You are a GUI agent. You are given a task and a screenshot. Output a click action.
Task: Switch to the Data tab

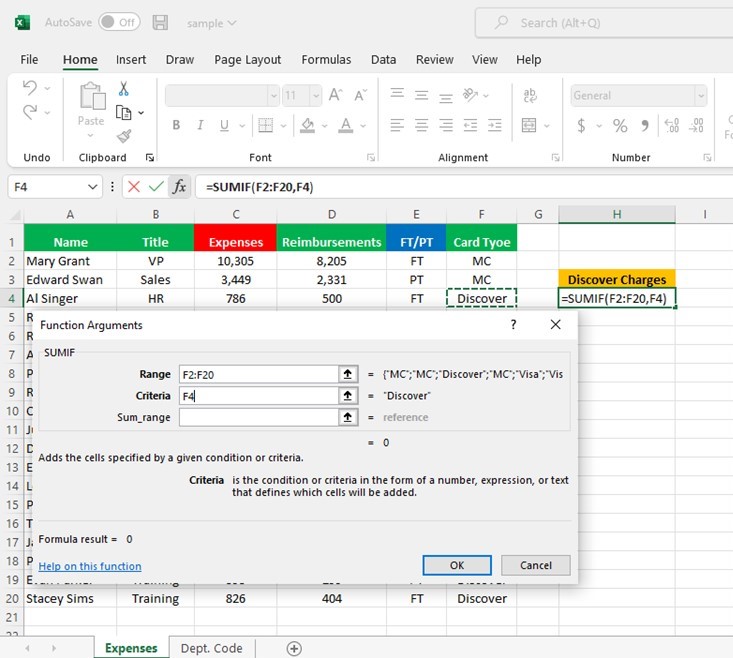click(x=383, y=60)
